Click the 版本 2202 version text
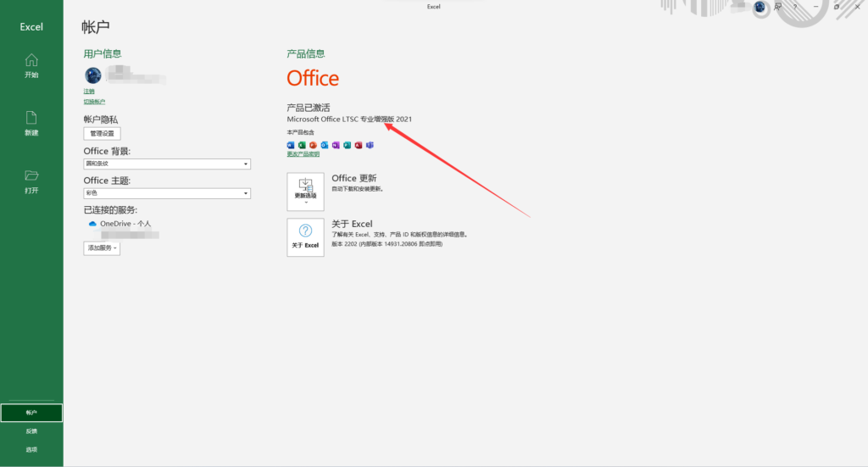 click(387, 244)
